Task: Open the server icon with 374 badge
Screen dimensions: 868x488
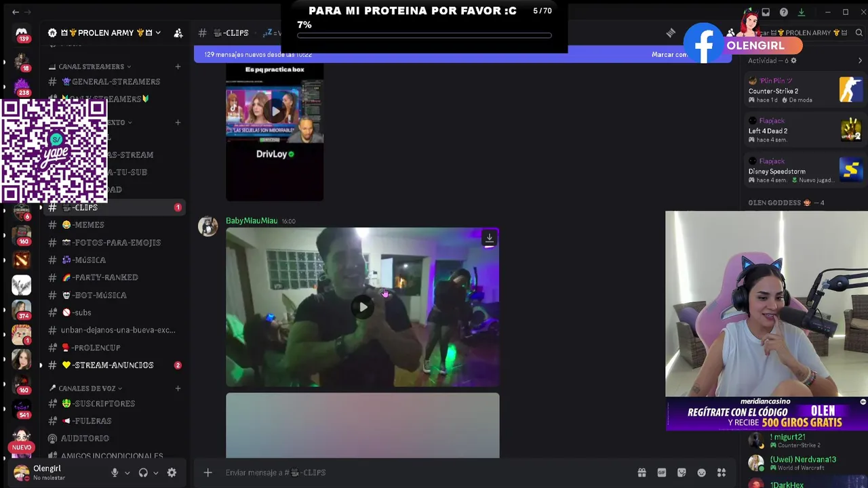Action: 22,310
